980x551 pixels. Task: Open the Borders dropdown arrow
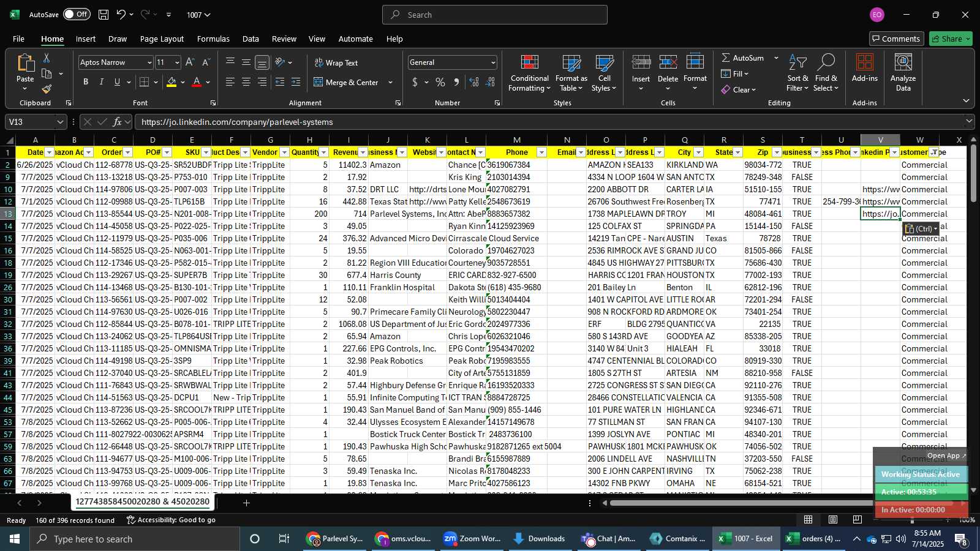tap(156, 82)
